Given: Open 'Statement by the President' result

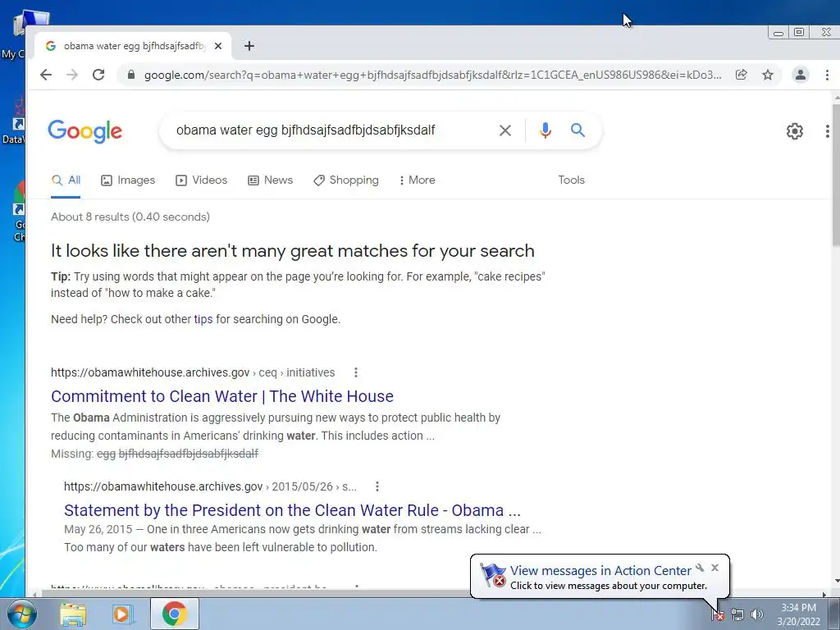Looking at the screenshot, I should [293, 510].
